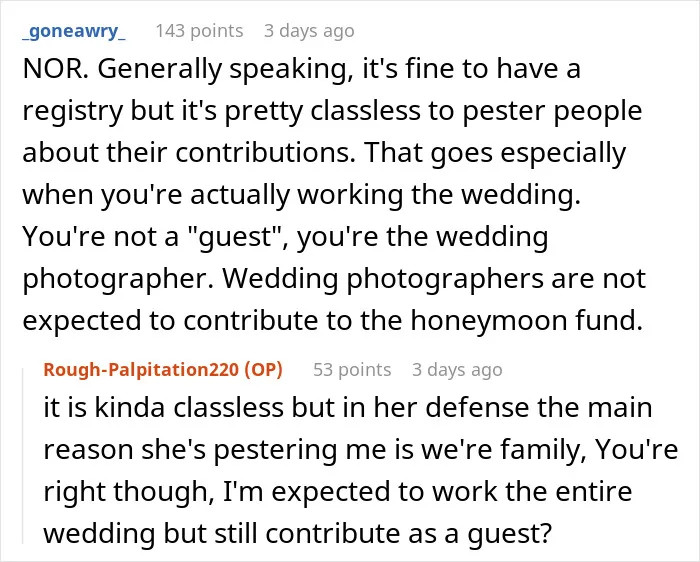Open the Rough-Palpitation220 profile link

[141, 370]
